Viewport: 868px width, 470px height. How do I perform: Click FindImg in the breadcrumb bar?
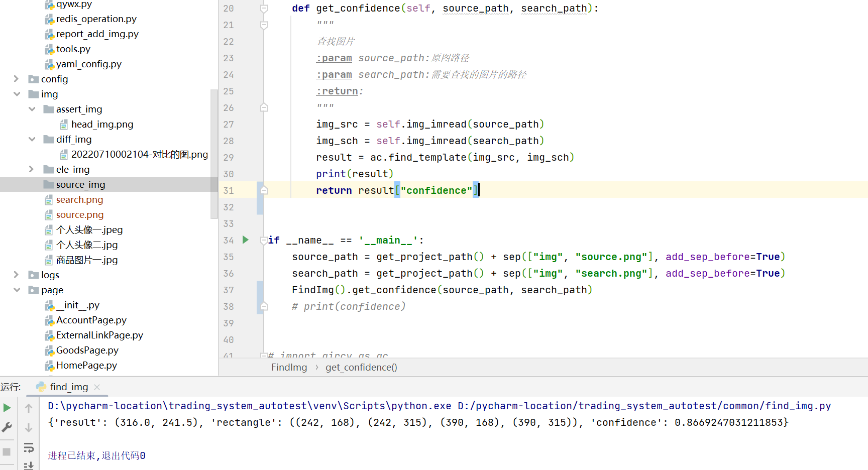289,367
